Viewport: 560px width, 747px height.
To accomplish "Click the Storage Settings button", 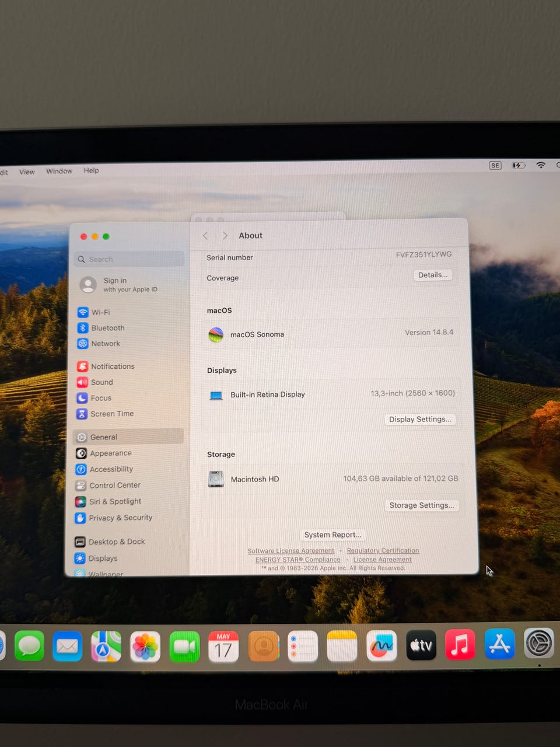I will (422, 505).
